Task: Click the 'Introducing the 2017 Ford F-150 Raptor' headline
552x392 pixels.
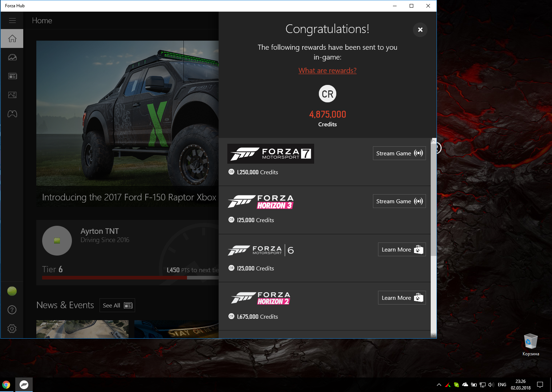Action: tap(129, 197)
